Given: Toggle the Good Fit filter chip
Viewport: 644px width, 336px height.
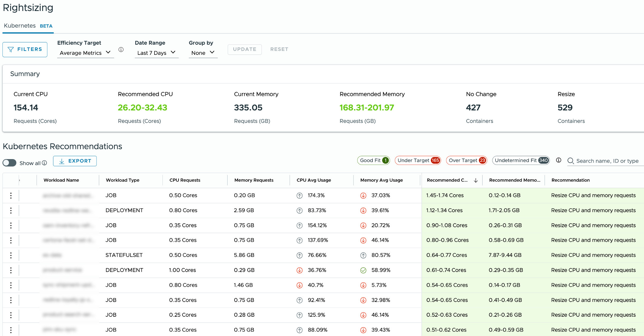Looking at the screenshot, I should tap(373, 160).
